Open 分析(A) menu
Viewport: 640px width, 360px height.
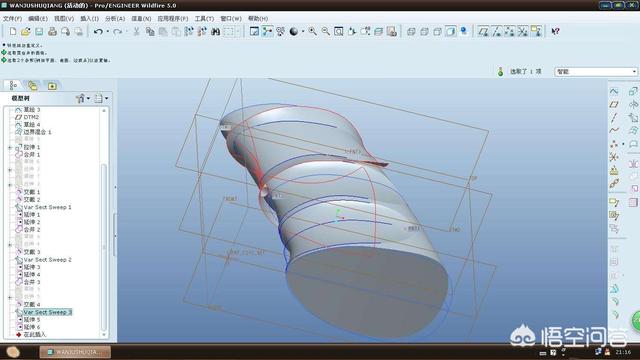[x=115, y=19]
